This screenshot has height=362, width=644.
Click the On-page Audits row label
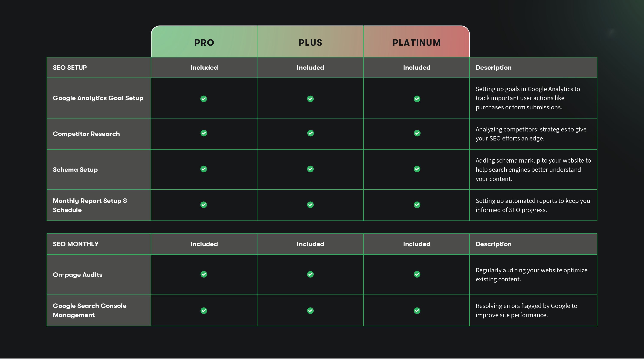click(x=77, y=275)
